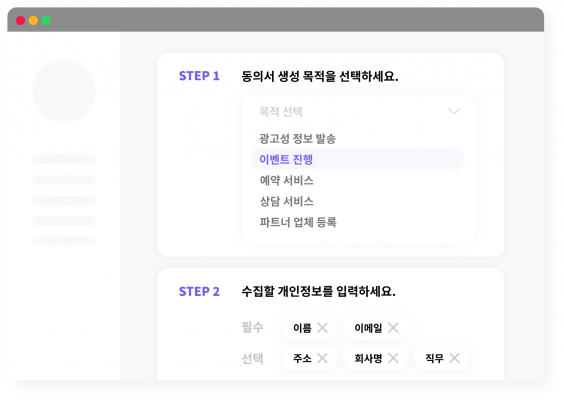The image size is (564, 400).
Task: Open the 목적 선택 combo box field
Action: [x=359, y=112]
